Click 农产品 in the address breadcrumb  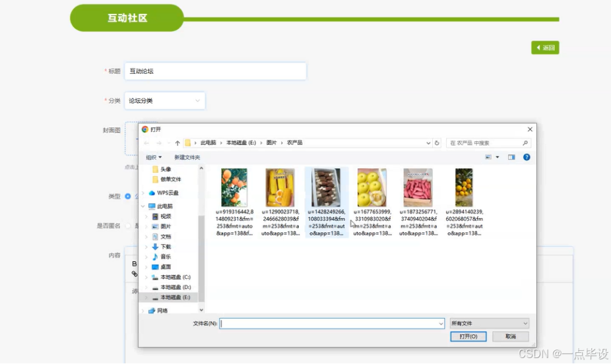coord(294,143)
